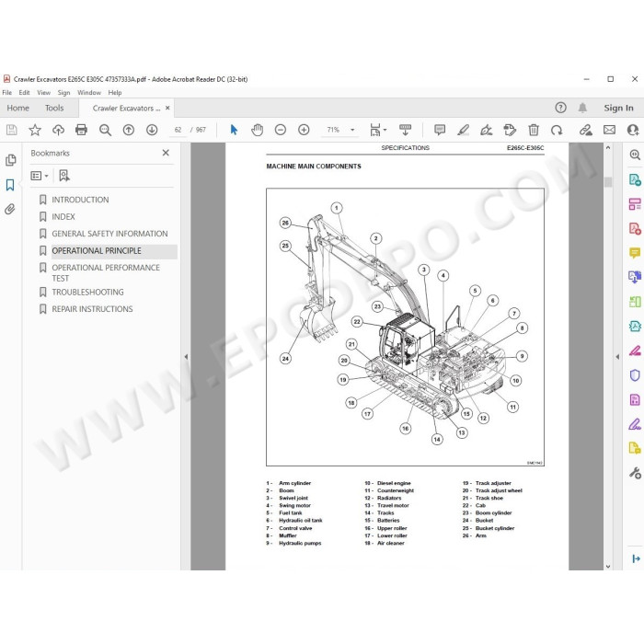Open Comment tool in right pane
This screenshot has height=644, width=644.
click(x=635, y=253)
